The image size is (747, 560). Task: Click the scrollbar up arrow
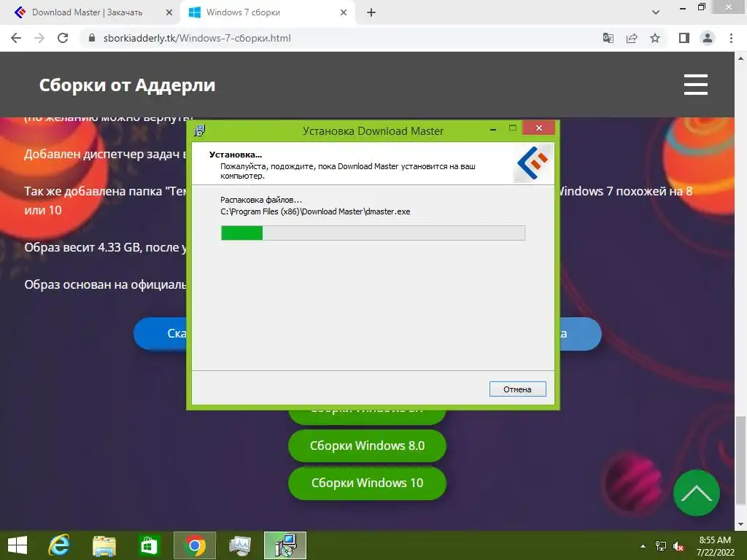tap(740, 58)
